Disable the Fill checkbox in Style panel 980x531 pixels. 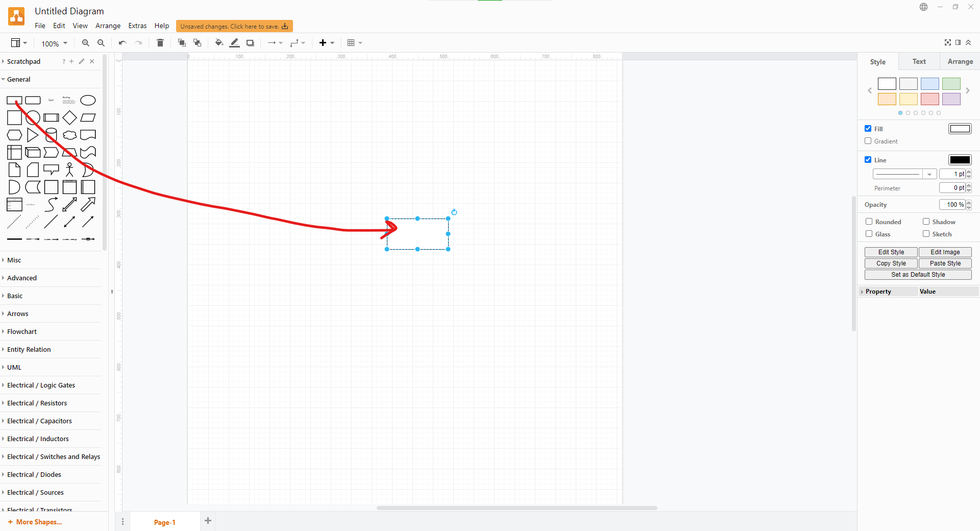click(868, 128)
